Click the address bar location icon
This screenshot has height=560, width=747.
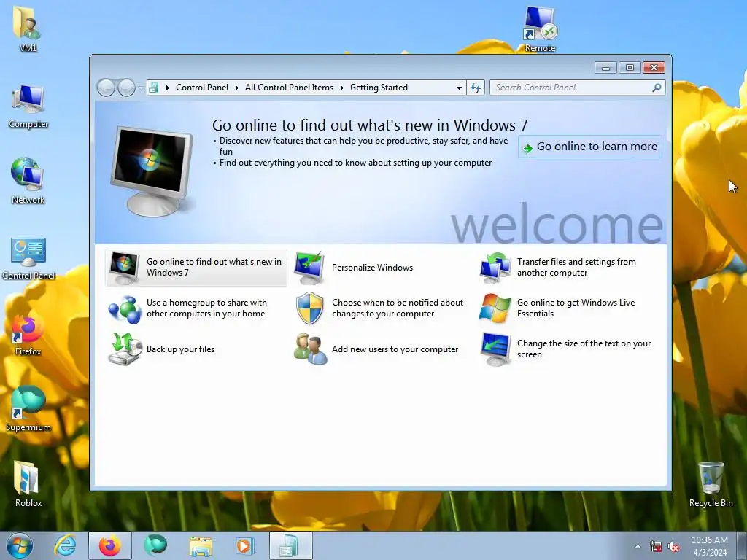point(153,87)
